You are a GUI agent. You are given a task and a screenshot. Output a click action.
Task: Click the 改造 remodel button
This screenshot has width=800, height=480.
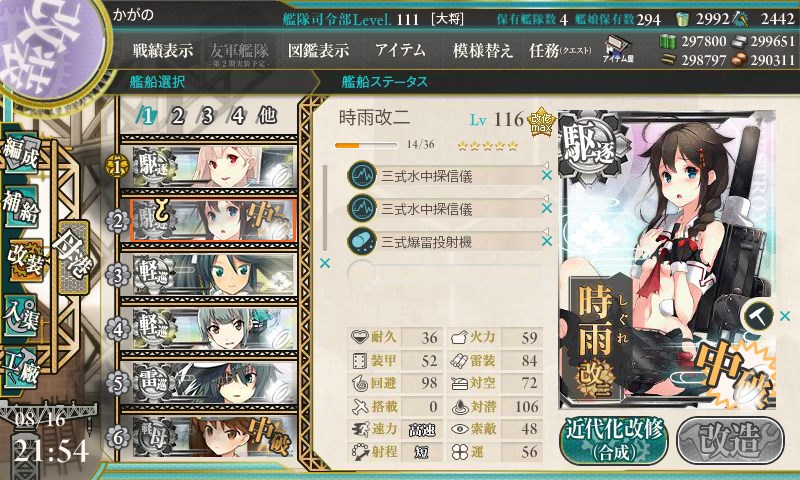pos(730,440)
